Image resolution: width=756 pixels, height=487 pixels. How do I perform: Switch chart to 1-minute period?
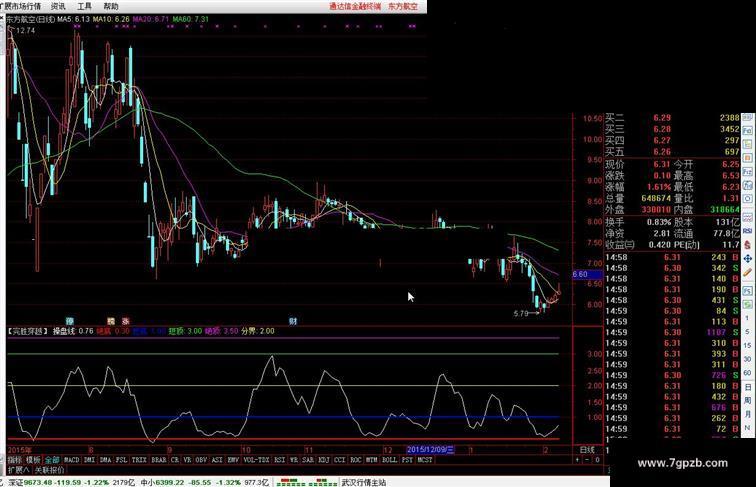(x=747, y=318)
